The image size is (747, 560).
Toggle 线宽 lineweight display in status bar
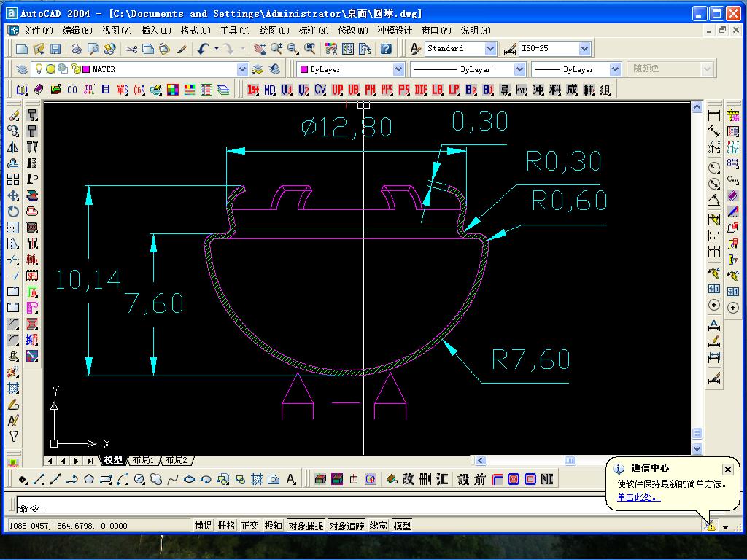(379, 526)
